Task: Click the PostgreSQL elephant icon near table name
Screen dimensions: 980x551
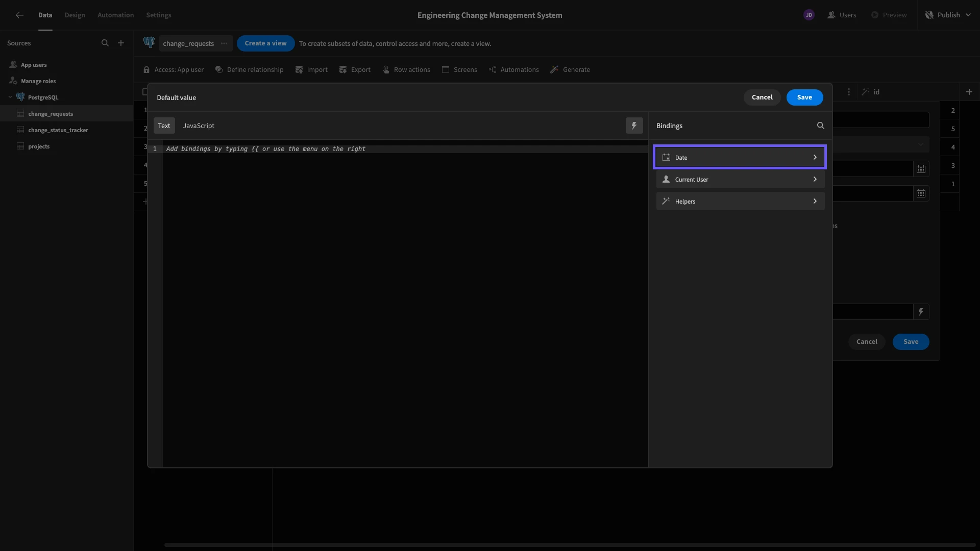Action: coord(149,42)
